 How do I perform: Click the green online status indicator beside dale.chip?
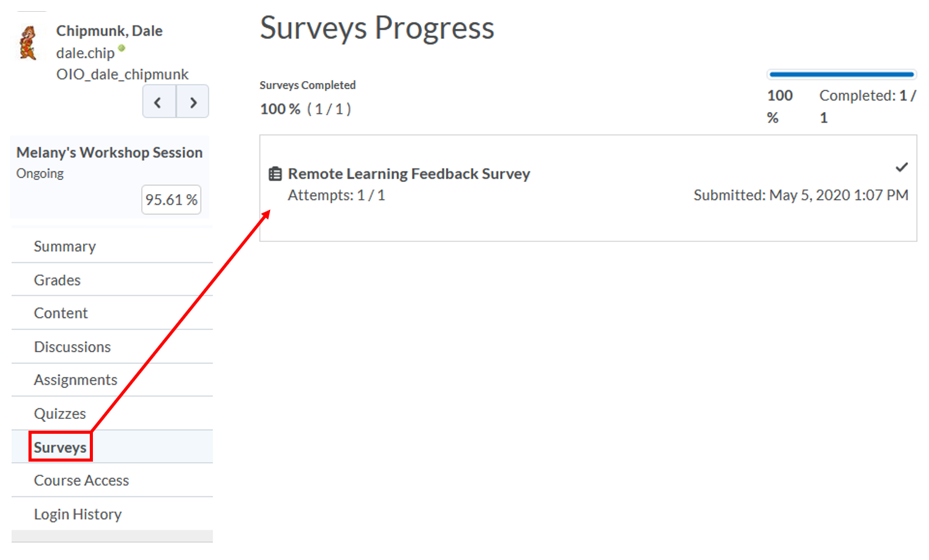pyautogui.click(x=121, y=48)
